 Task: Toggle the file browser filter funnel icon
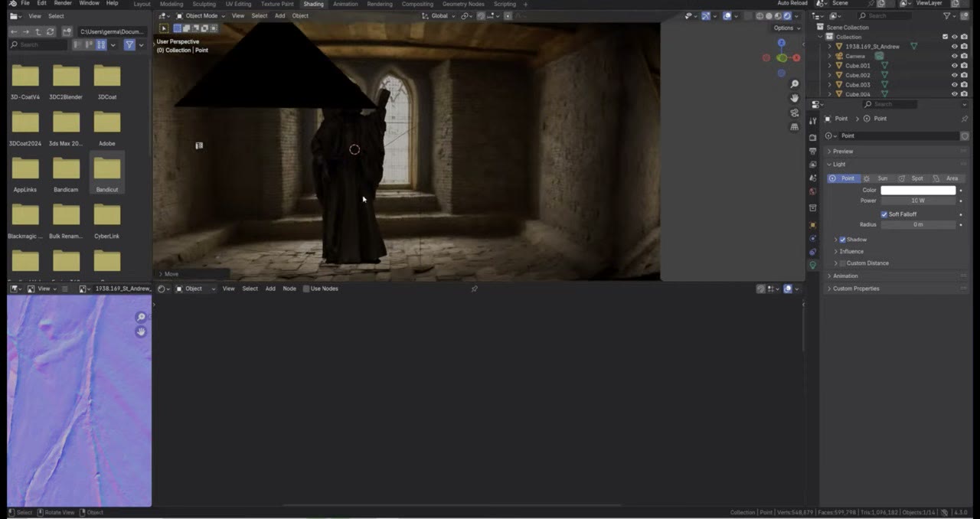click(x=129, y=45)
